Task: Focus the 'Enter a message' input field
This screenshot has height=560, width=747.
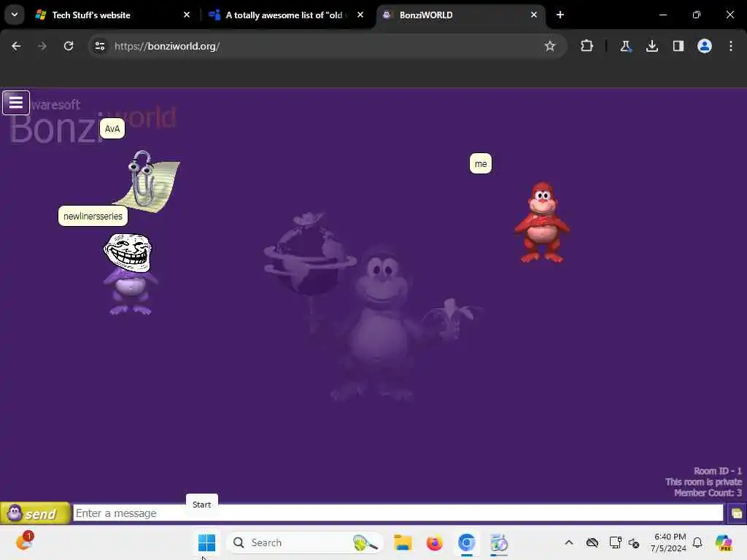Action: pyautogui.click(x=398, y=513)
